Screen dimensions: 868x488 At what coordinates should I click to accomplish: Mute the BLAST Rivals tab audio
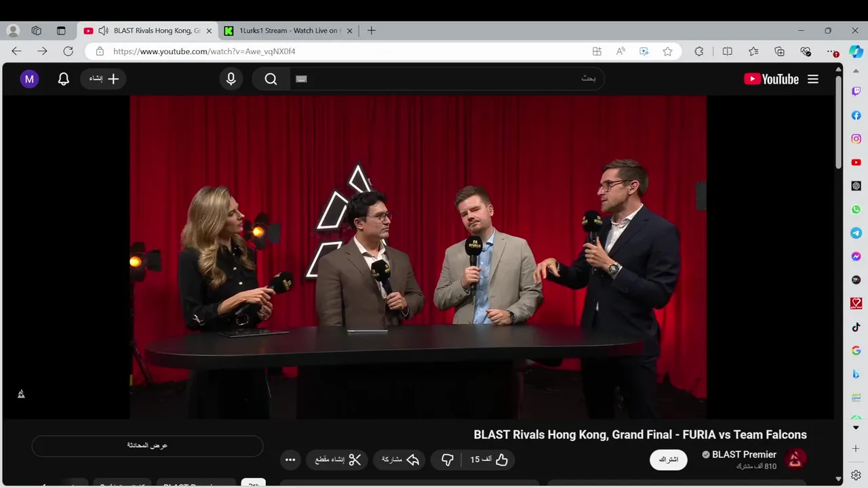point(103,30)
